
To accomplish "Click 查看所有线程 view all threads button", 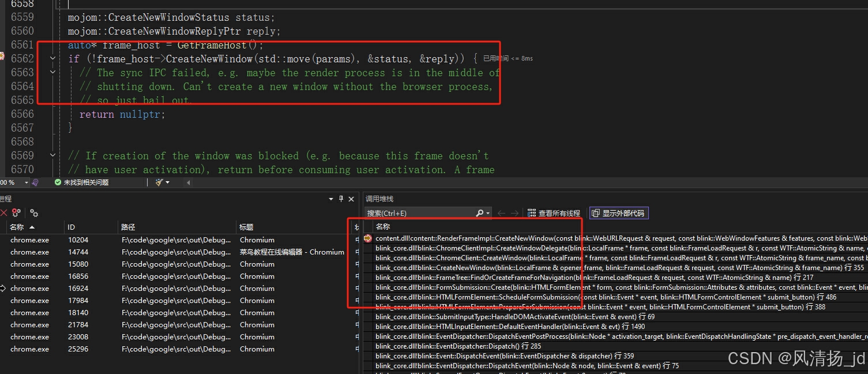I will tap(554, 213).
